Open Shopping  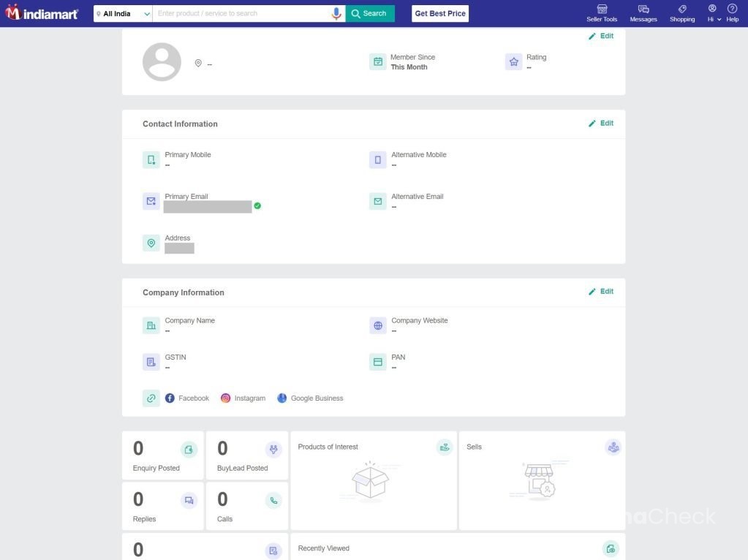pyautogui.click(x=682, y=13)
